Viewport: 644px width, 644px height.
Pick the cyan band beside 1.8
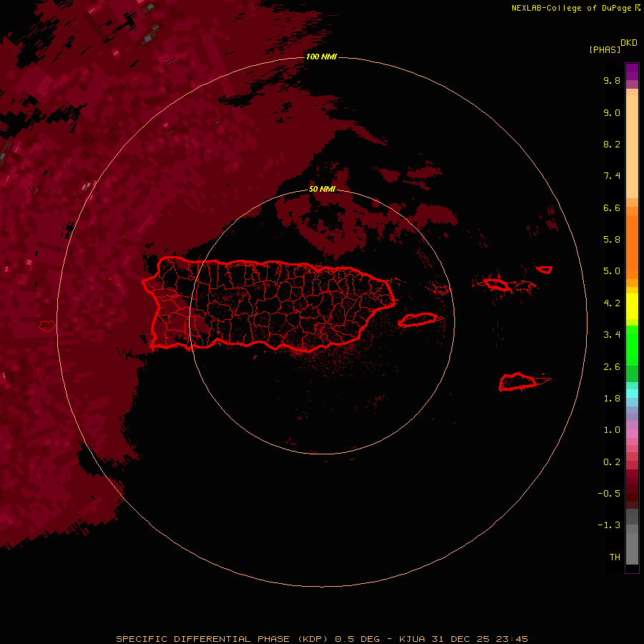pyautogui.click(x=632, y=394)
